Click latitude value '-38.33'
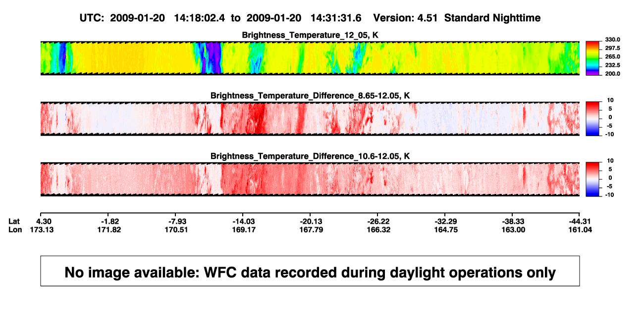The width and height of the screenshot is (644, 330). pyautogui.click(x=513, y=221)
